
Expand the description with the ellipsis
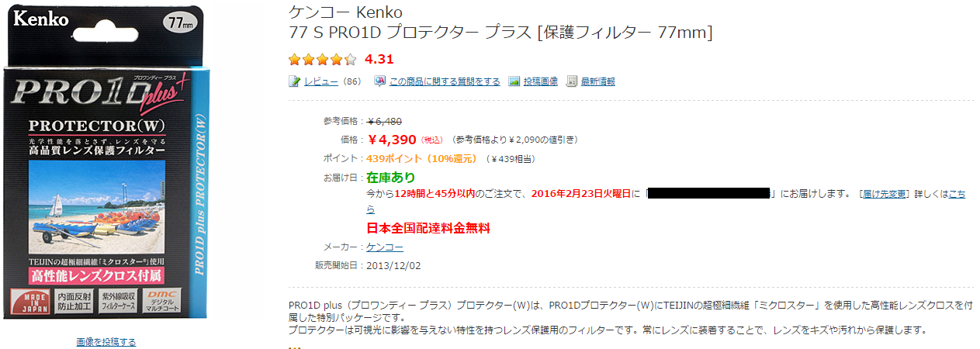[294, 346]
